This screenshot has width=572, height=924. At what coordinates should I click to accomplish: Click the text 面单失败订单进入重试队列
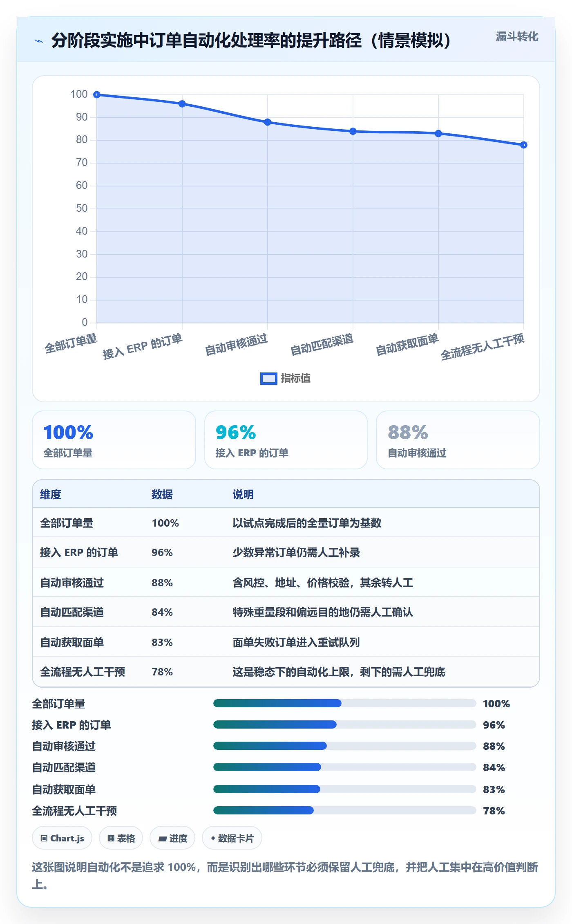pyautogui.click(x=296, y=642)
